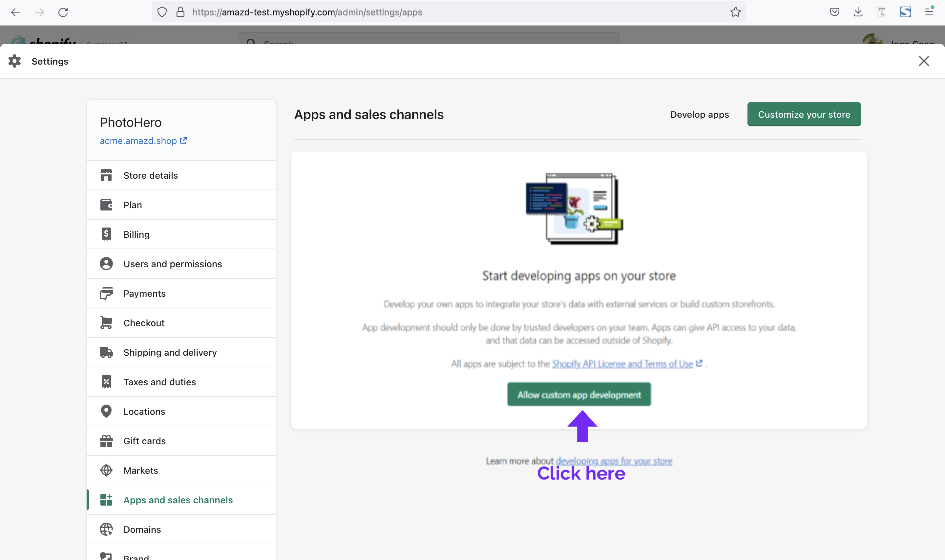Viewport: 945px width, 560px height.
Task: Open the browser downloads icon
Action: 858,12
